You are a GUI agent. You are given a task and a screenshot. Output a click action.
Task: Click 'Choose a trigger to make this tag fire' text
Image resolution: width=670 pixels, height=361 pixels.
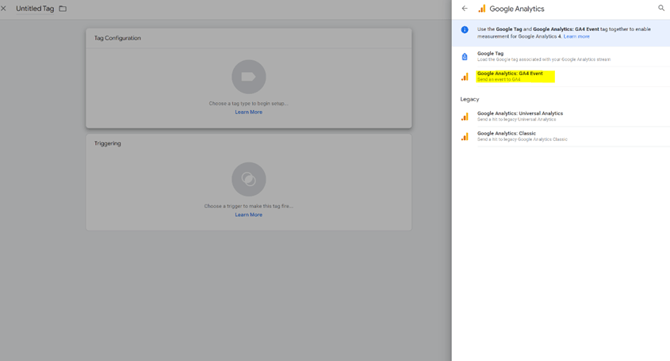point(249,206)
